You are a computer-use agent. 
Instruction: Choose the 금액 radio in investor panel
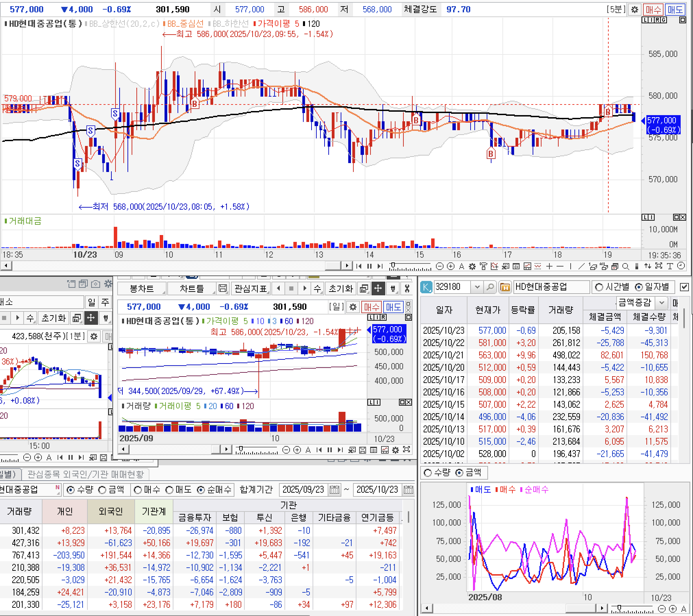(x=102, y=490)
